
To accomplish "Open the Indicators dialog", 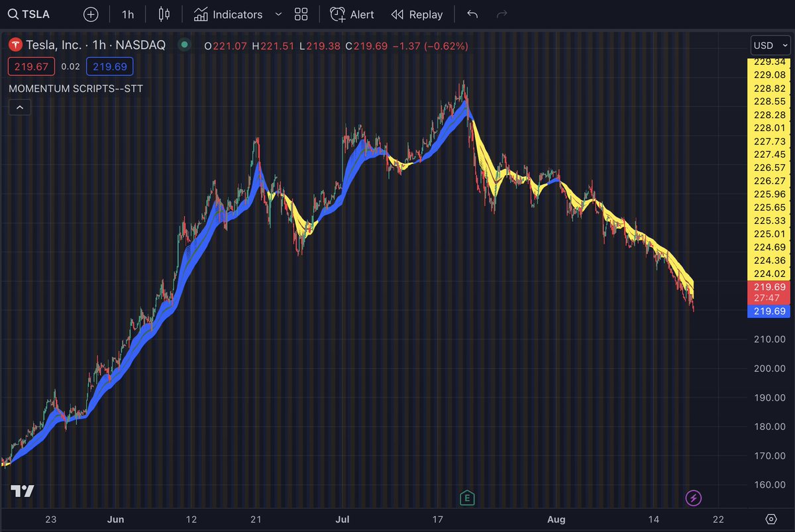I will (228, 14).
